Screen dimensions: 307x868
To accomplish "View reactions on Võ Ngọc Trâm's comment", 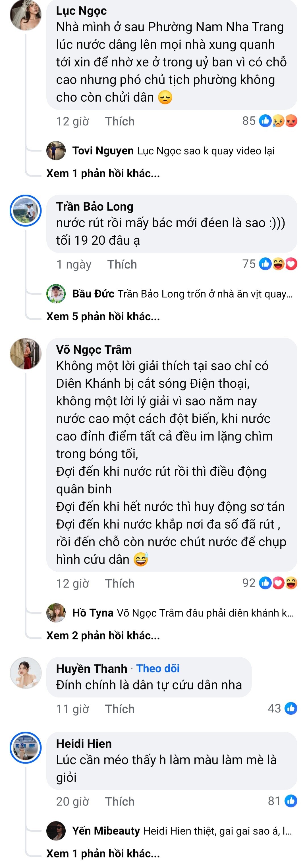I will 269,583.
